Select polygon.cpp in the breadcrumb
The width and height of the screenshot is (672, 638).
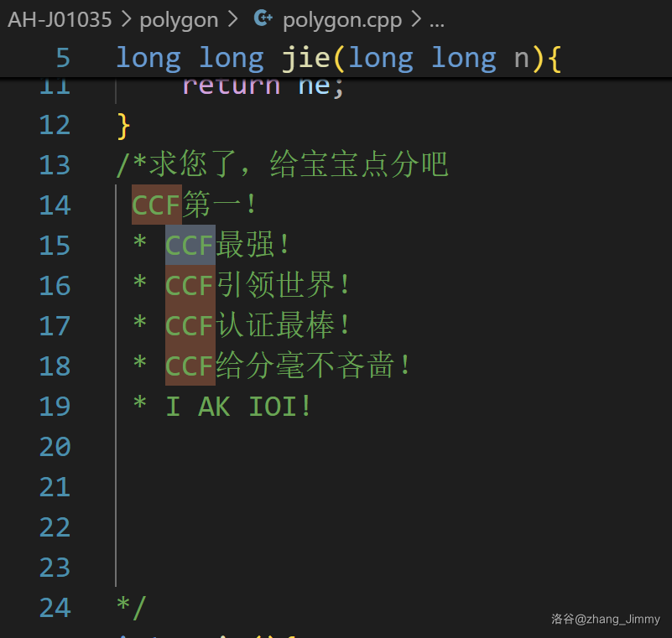tap(341, 19)
